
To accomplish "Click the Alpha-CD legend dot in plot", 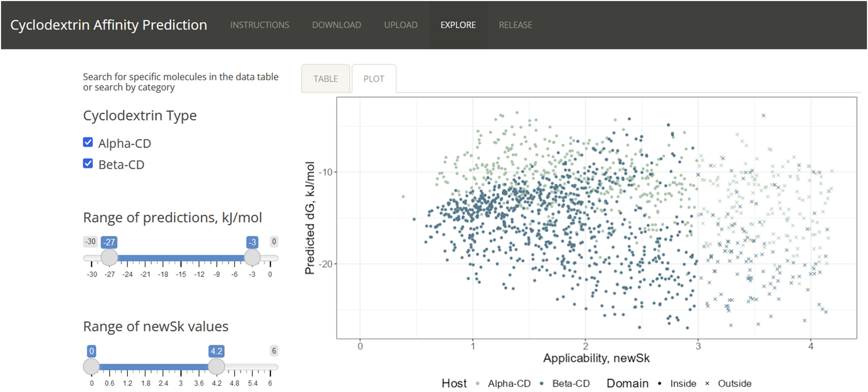I will 478,384.
